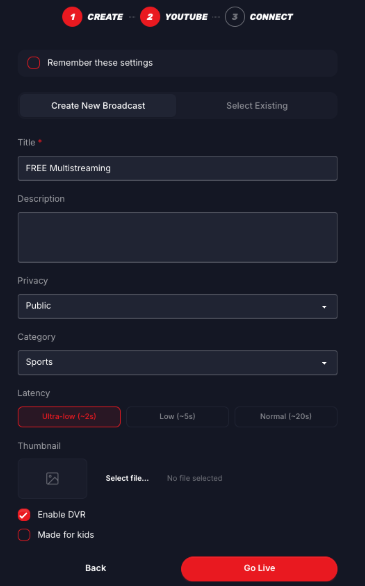Check the Made for kids checkbox
This screenshot has height=586, width=365.
pyautogui.click(x=24, y=535)
